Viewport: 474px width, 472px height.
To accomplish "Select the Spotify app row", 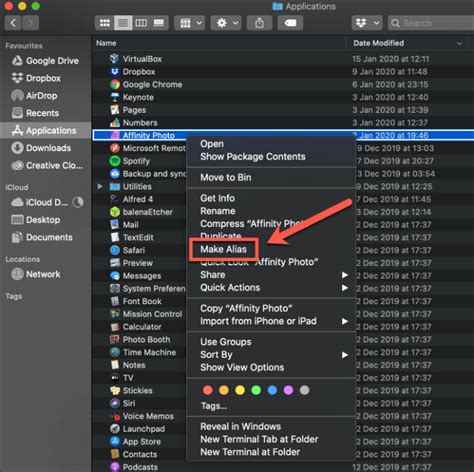I will 139,161.
